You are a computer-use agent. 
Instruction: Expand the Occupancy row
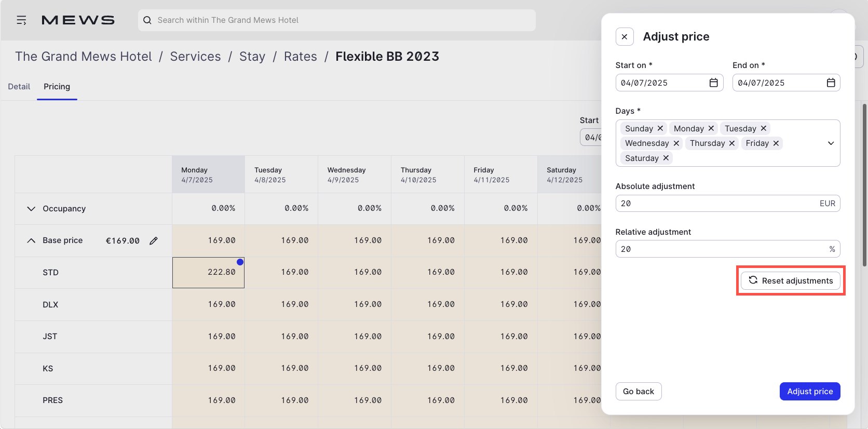click(x=31, y=209)
